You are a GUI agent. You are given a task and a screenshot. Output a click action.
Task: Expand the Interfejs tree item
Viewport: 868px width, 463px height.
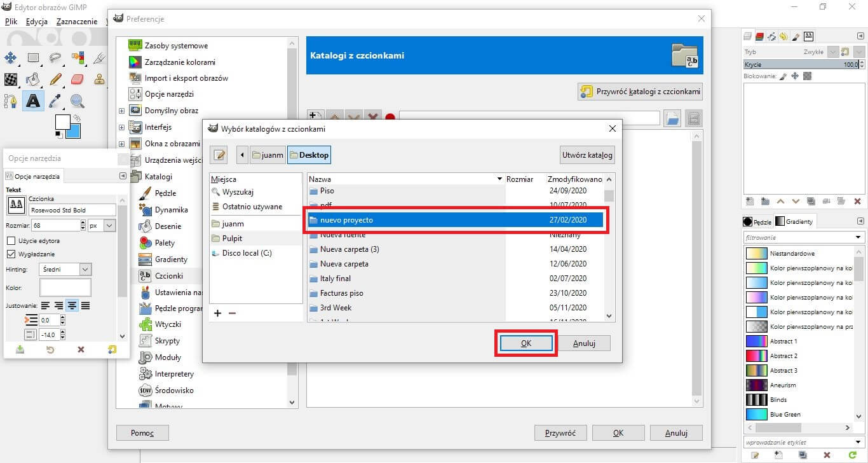click(x=121, y=127)
